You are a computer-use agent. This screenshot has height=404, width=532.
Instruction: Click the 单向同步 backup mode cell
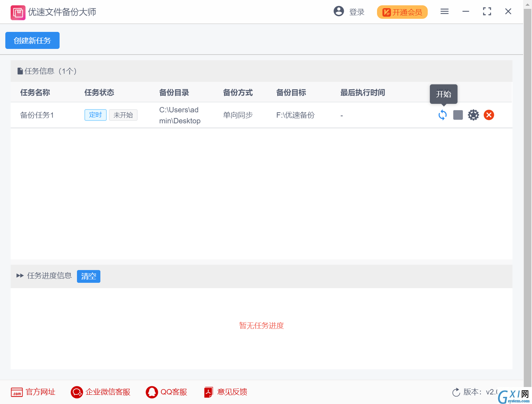[x=238, y=115]
